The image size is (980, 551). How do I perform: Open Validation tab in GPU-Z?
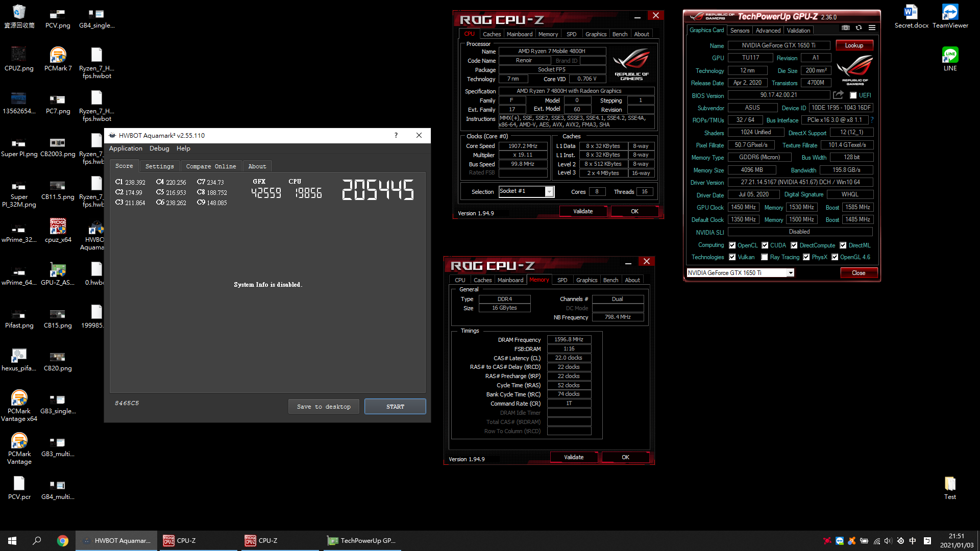tap(798, 31)
